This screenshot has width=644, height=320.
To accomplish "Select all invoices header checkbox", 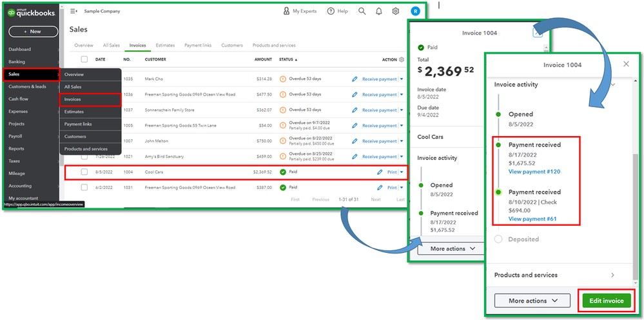I will click(x=84, y=59).
